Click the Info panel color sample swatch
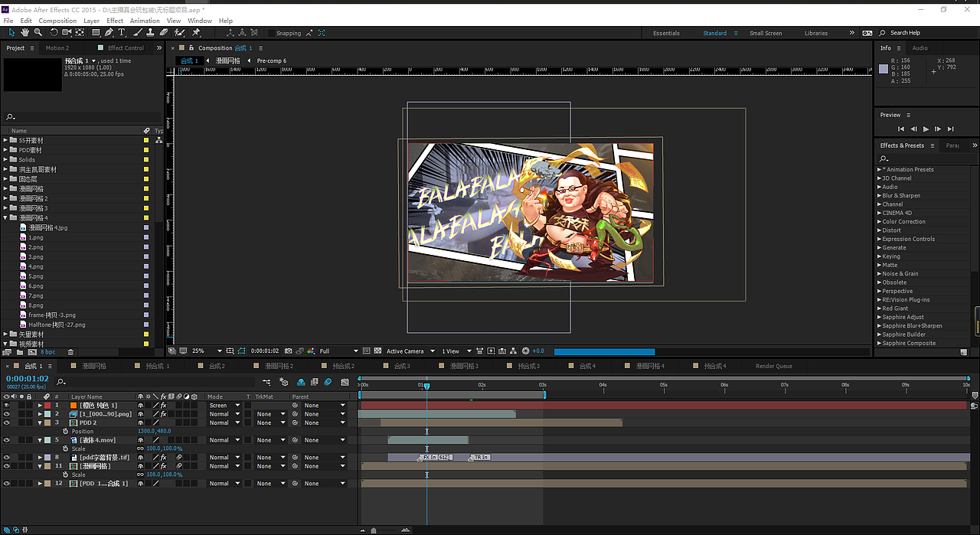Image resolution: width=980 pixels, height=535 pixels. (884, 68)
